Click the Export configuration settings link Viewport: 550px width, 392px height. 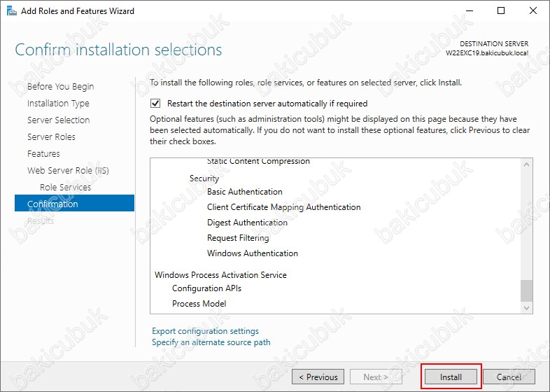[x=205, y=331]
